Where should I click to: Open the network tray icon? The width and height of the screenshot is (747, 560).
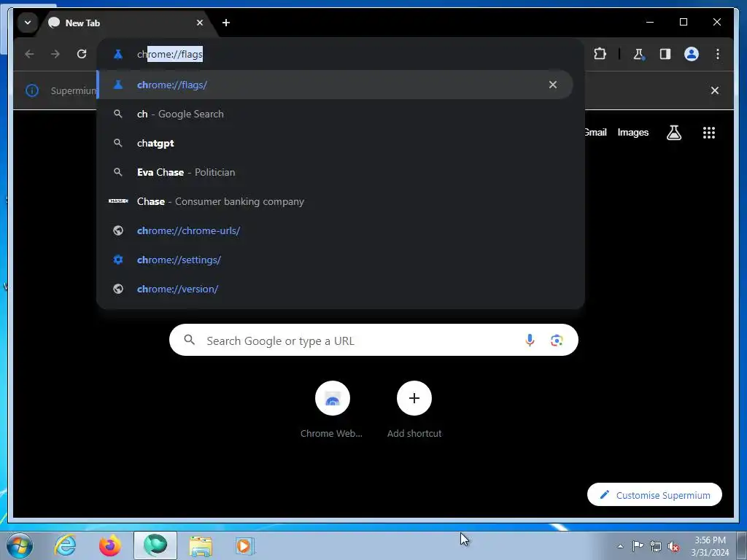click(x=656, y=546)
